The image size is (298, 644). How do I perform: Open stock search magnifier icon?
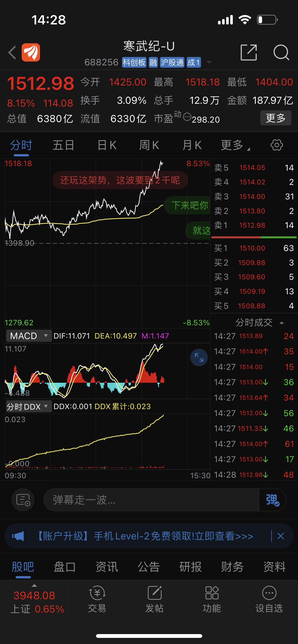point(281,52)
